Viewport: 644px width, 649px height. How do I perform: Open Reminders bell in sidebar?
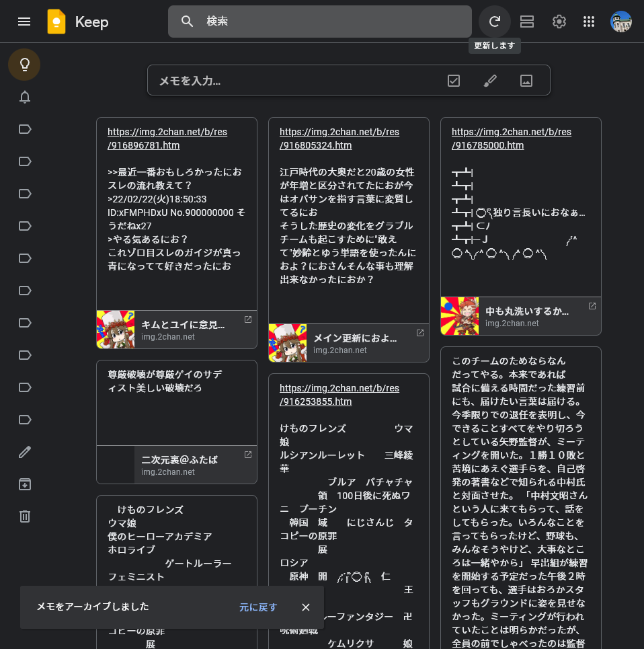click(24, 97)
